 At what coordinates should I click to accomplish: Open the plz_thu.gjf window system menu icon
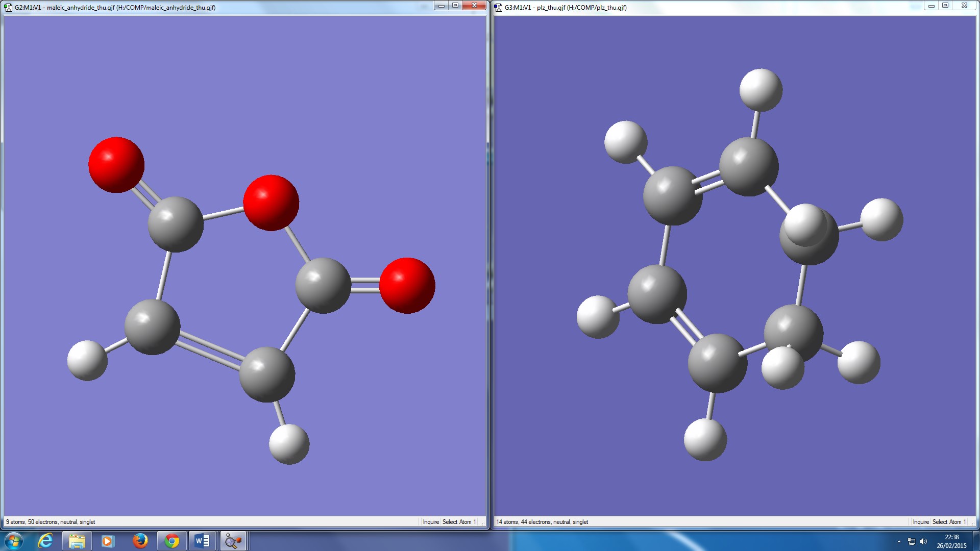click(498, 8)
